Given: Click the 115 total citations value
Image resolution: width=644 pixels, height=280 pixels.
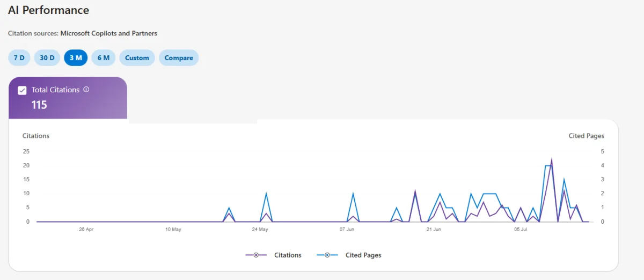Looking at the screenshot, I should (39, 105).
